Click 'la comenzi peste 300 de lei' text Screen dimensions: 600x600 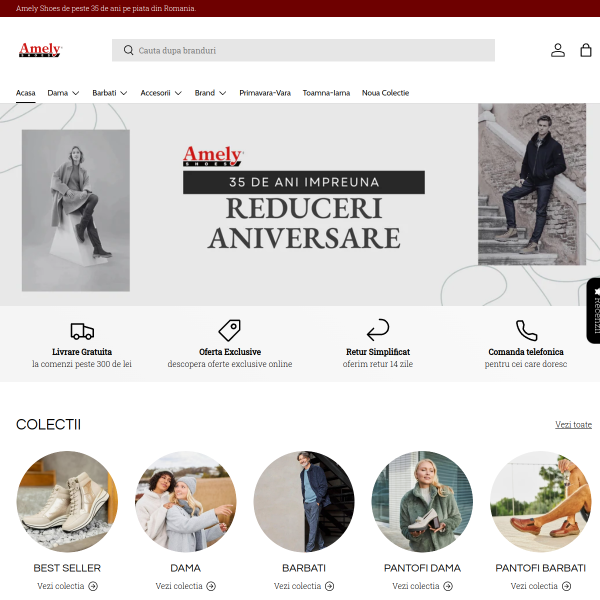pyautogui.click(x=82, y=364)
